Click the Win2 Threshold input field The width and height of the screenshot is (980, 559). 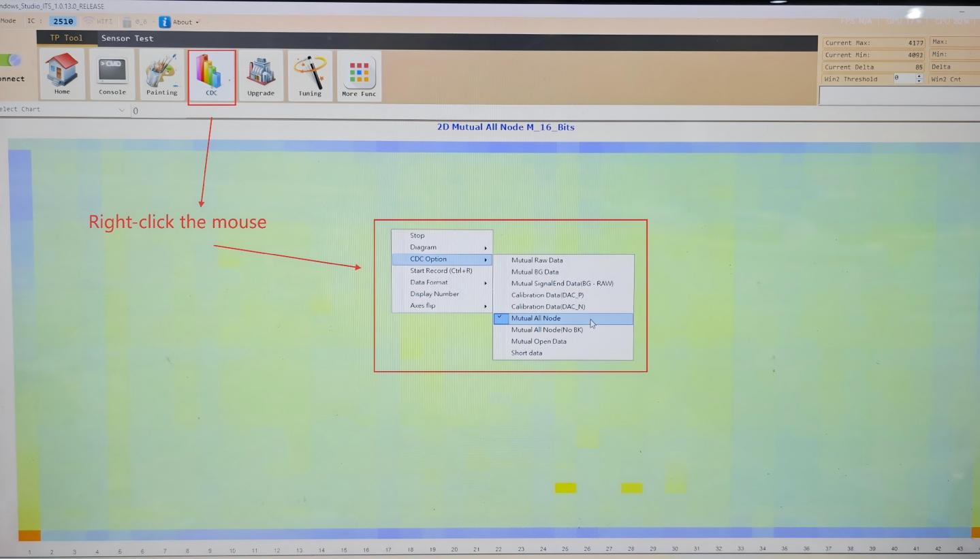(x=904, y=79)
